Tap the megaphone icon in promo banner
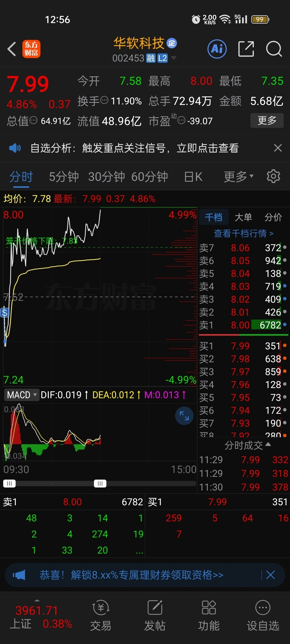 tap(19, 575)
